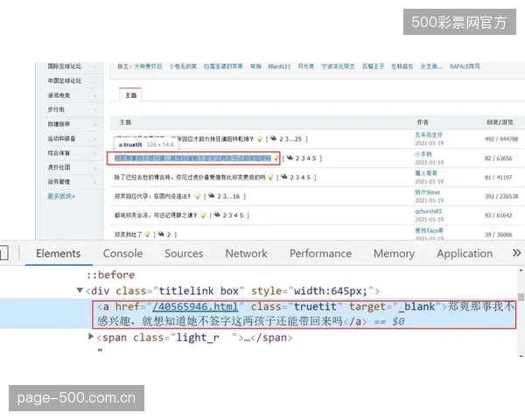Collapse the div titlelink box node
Viewport: 525px width, 420px height.
80,290
